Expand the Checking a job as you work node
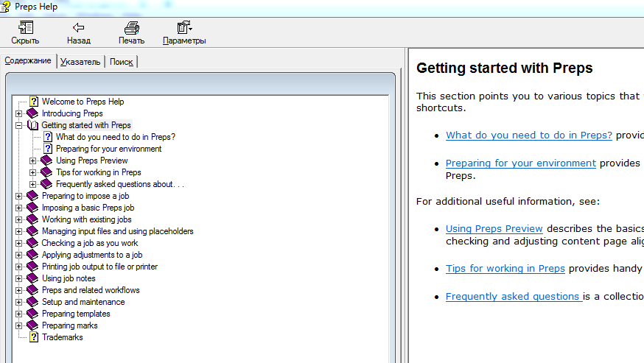This screenshot has width=644, height=363. click(x=19, y=244)
